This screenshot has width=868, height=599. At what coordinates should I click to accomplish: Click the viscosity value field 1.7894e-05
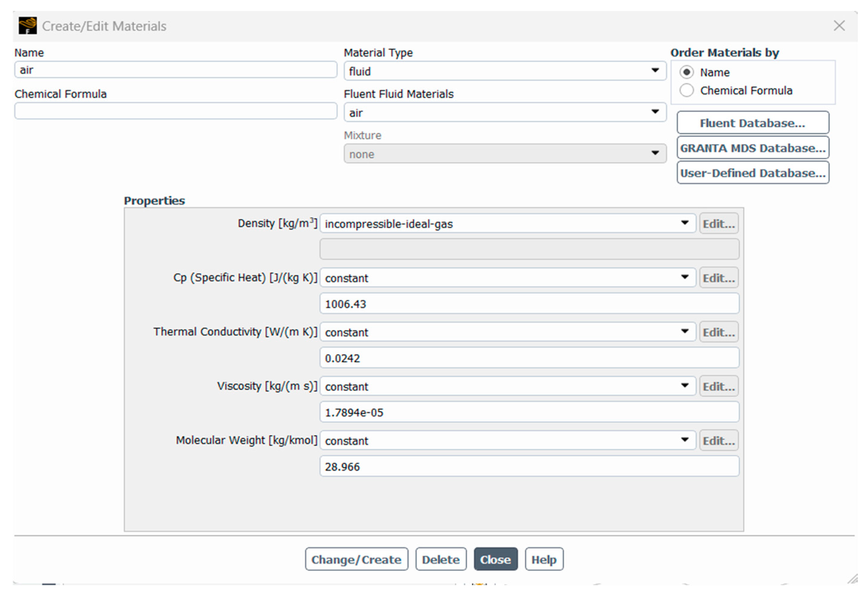529,413
